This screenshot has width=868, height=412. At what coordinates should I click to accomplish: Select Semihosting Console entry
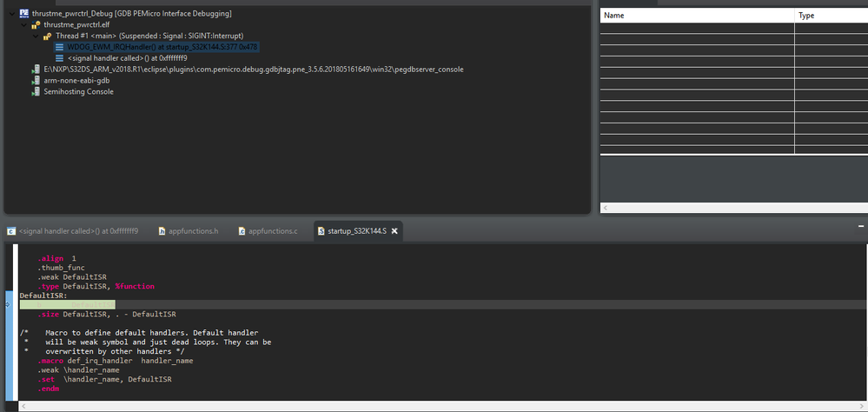(78, 91)
